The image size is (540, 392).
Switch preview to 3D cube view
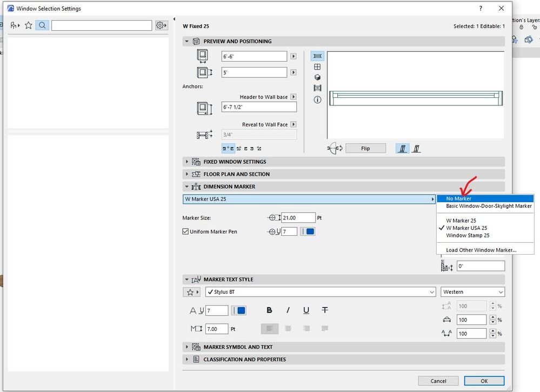[x=317, y=77]
